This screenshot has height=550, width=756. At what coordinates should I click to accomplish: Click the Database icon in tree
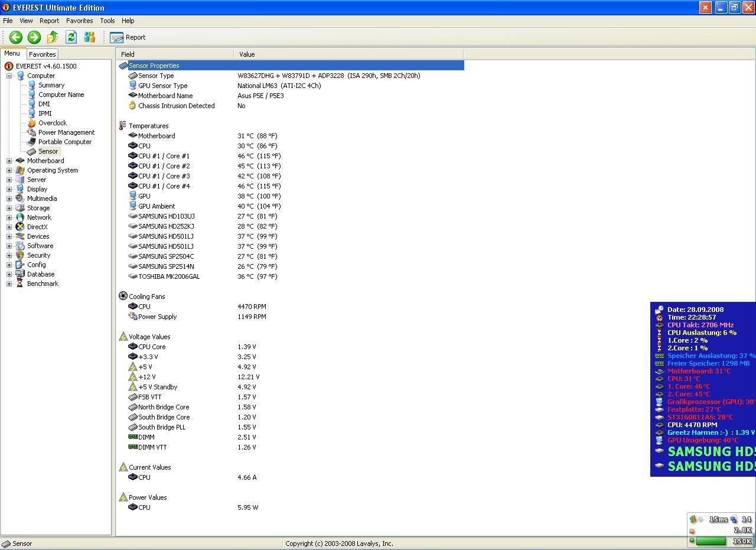(x=20, y=274)
